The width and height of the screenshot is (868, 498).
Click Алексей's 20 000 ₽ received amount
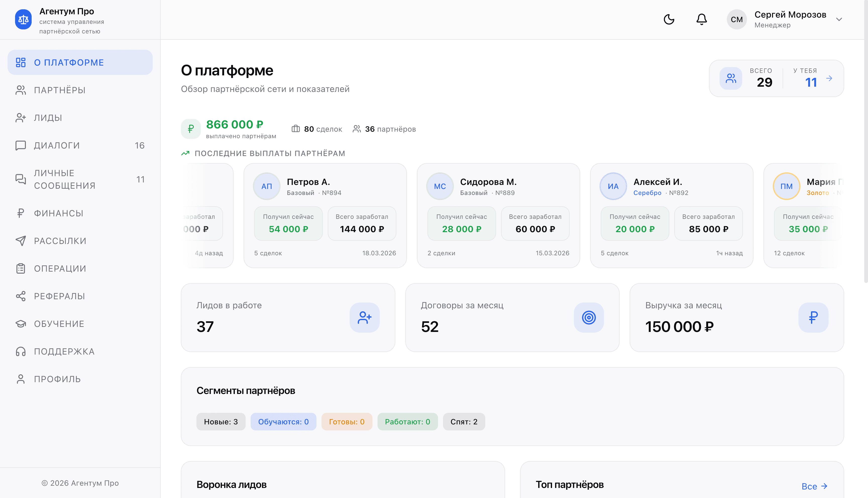pos(635,229)
